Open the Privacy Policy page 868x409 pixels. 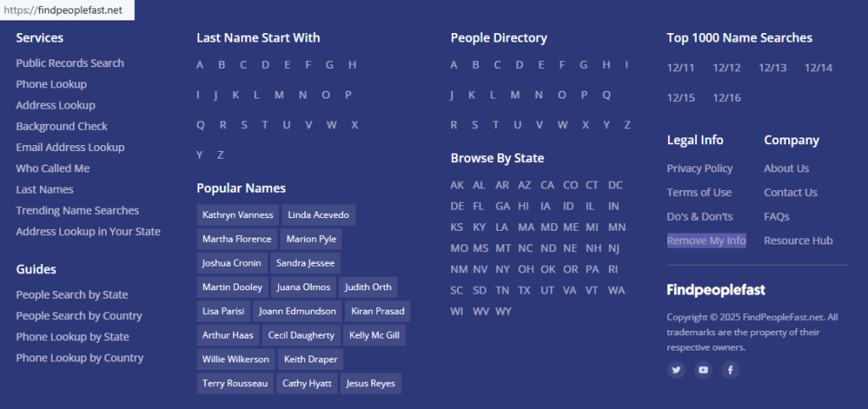coord(699,169)
